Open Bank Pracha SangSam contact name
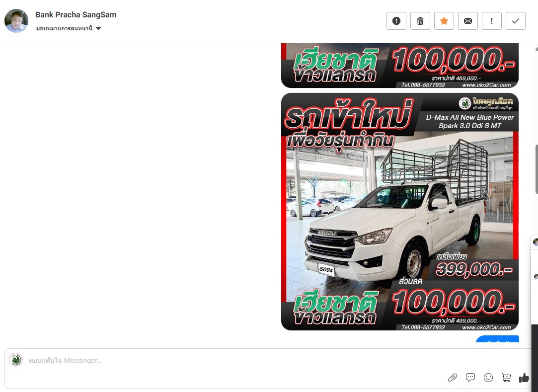The image size is (538, 392). point(76,15)
